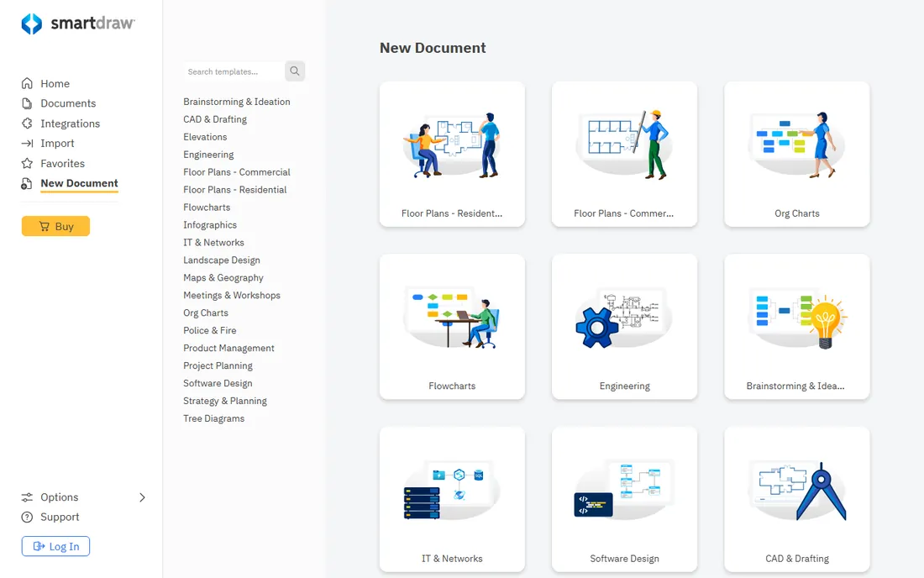The width and height of the screenshot is (924, 578).
Task: Open the CAD & Drafting template card
Action: (796, 500)
